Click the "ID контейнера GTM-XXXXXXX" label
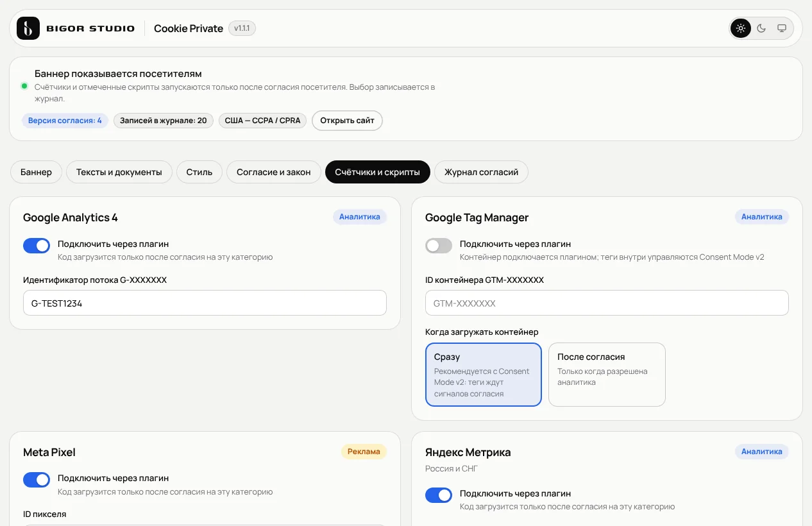812x526 pixels. pyautogui.click(x=484, y=280)
